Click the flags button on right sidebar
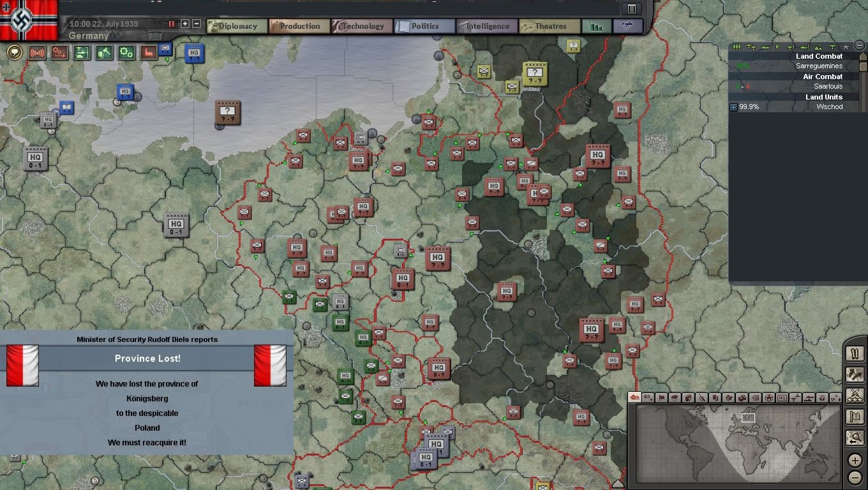 point(855,417)
